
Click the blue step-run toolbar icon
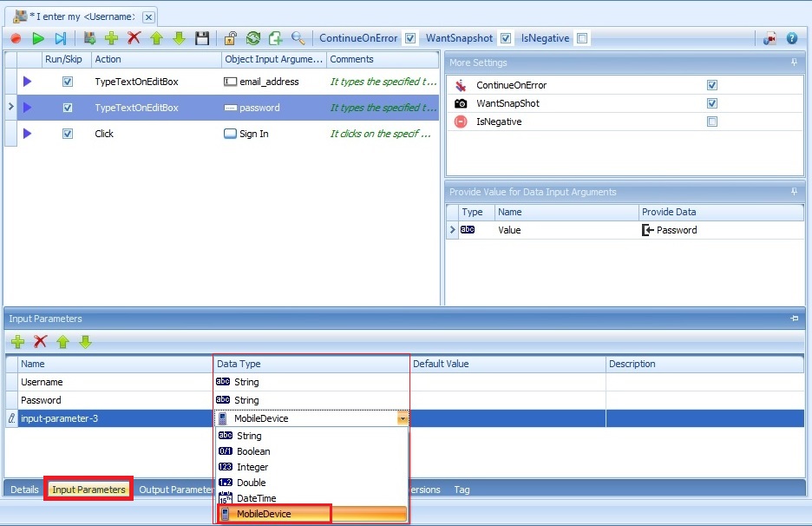[61, 38]
